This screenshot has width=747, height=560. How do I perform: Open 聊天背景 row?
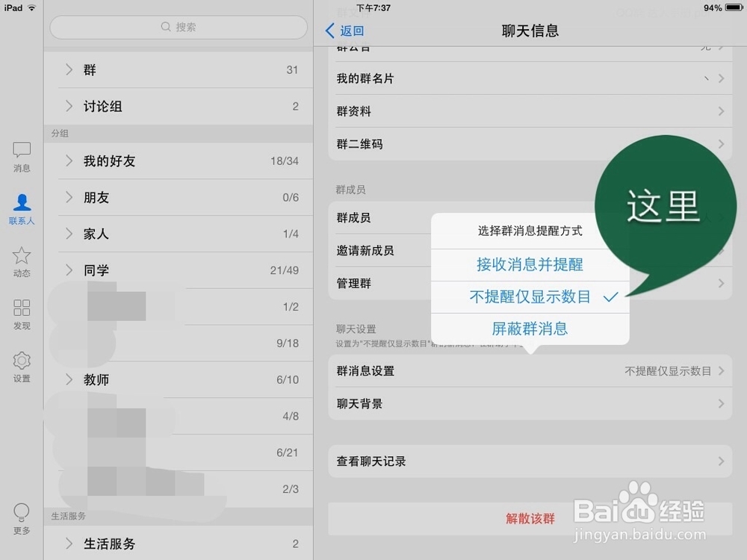coord(530,404)
